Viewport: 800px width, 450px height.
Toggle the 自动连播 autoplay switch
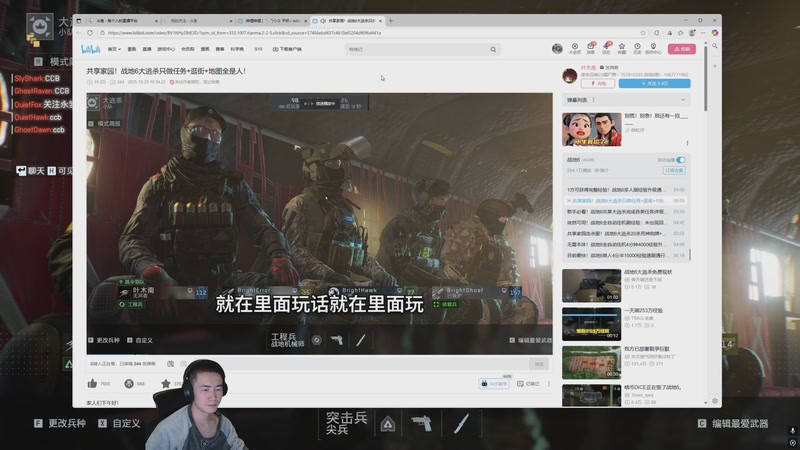pyautogui.click(x=681, y=160)
